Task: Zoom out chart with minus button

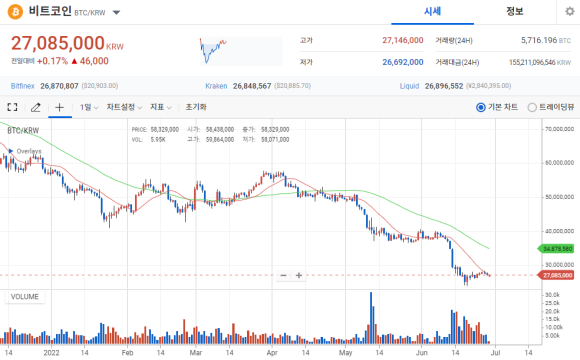Action: (x=283, y=275)
